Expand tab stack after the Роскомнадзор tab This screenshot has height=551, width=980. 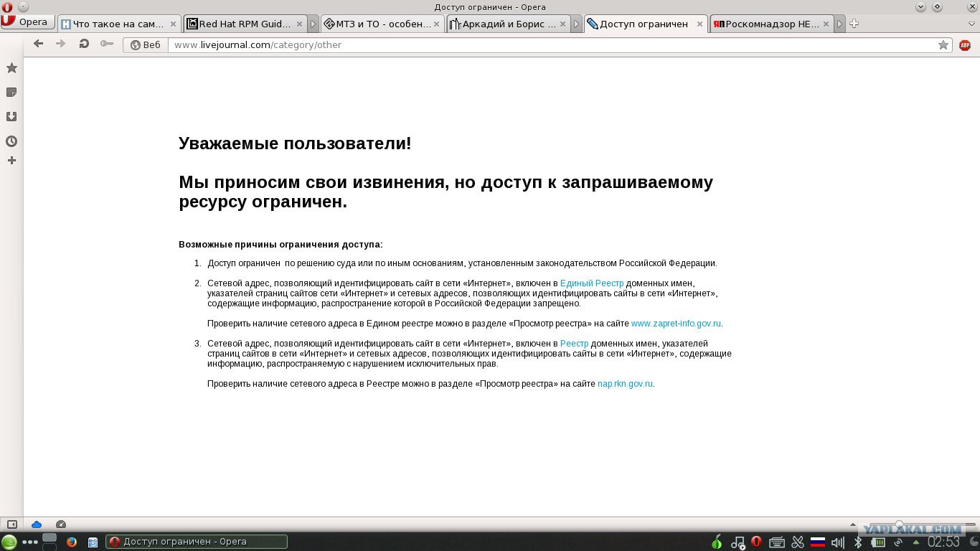point(840,24)
